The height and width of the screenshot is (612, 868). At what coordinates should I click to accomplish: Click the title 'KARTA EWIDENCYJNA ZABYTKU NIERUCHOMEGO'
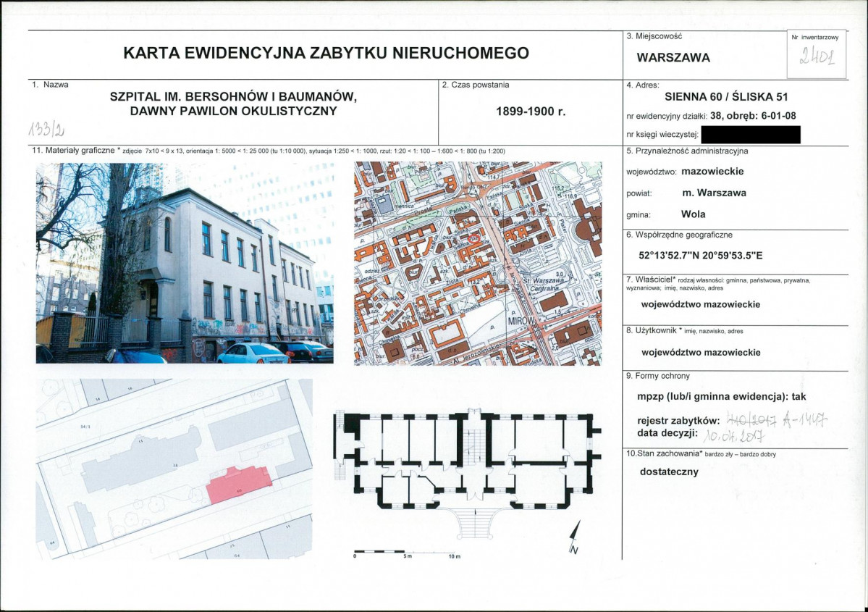tap(326, 53)
